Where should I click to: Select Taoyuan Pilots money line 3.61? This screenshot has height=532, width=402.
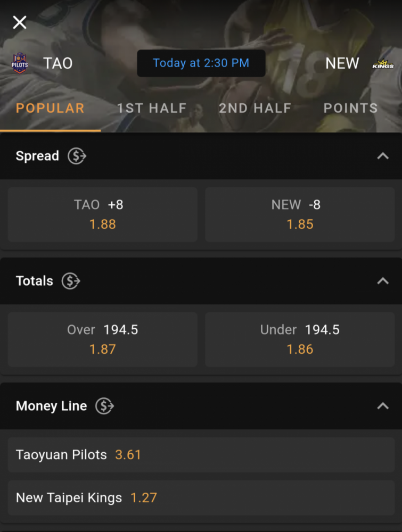(201, 455)
